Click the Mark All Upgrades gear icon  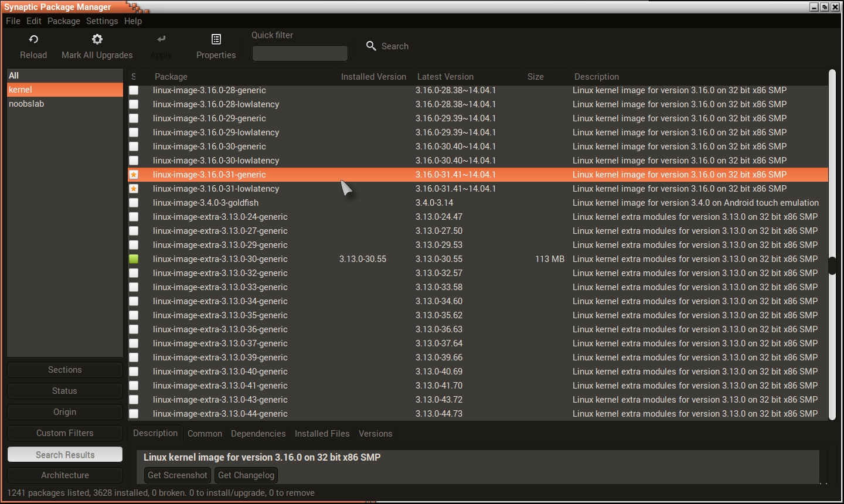[97, 39]
